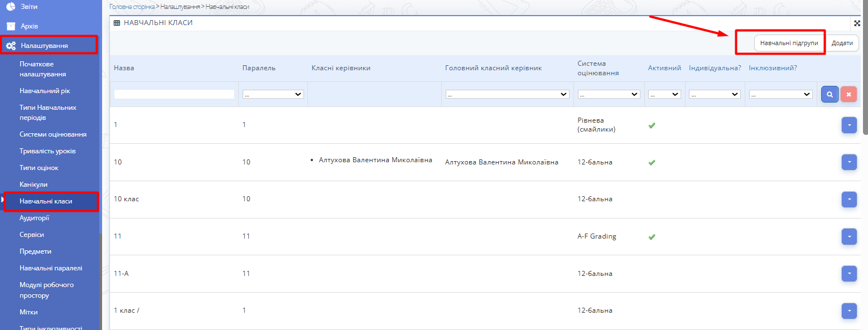Go to Тривалість уроків settings page
The height and width of the screenshot is (330, 868).
point(47,151)
